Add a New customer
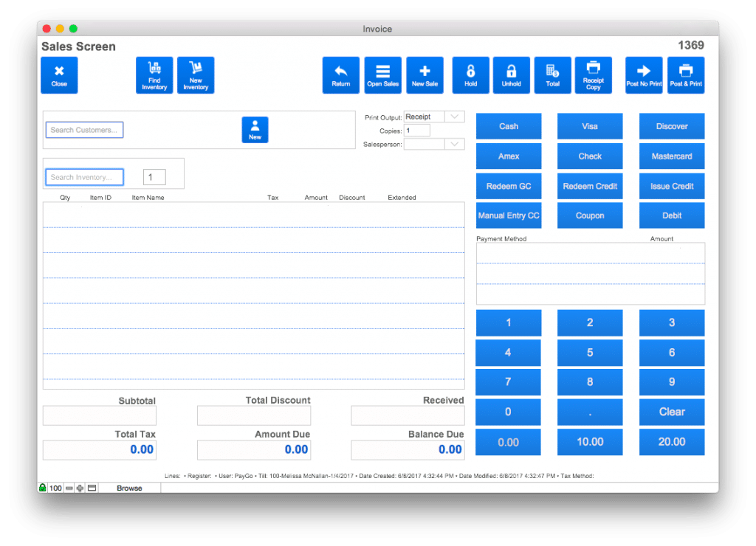756x546 pixels. coord(255,130)
